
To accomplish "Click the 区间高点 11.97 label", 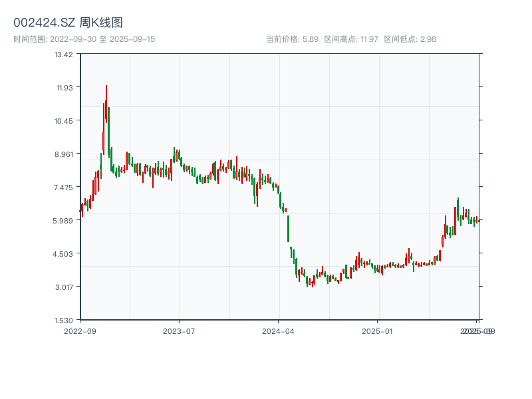I will [351, 39].
